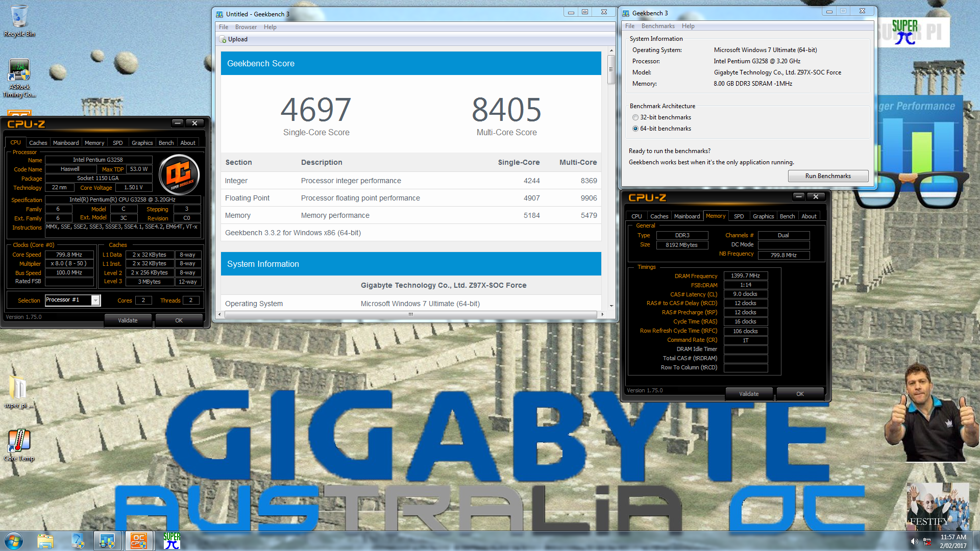
Task: Click the taskbar clock showing 11:57 AM
Action: tap(953, 541)
